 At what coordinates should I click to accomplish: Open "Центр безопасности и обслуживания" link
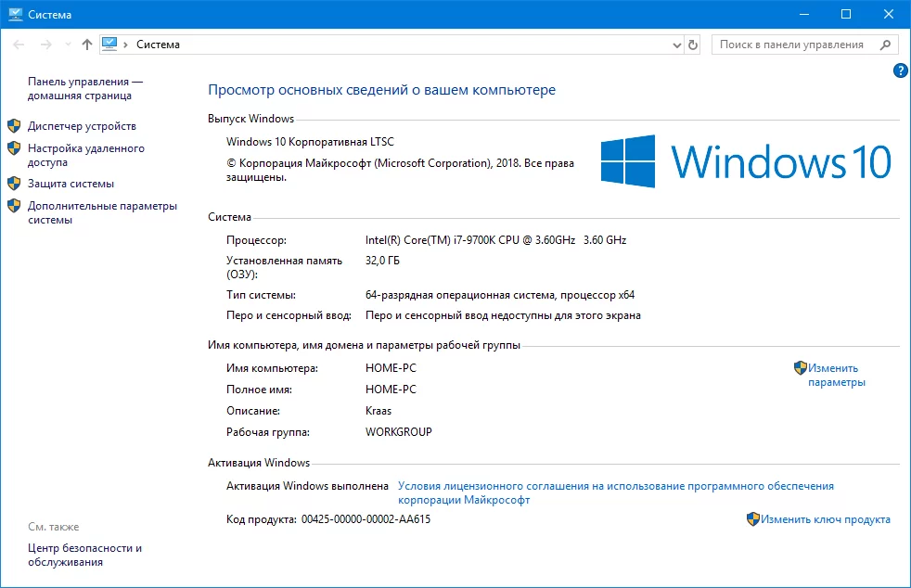[x=84, y=555]
